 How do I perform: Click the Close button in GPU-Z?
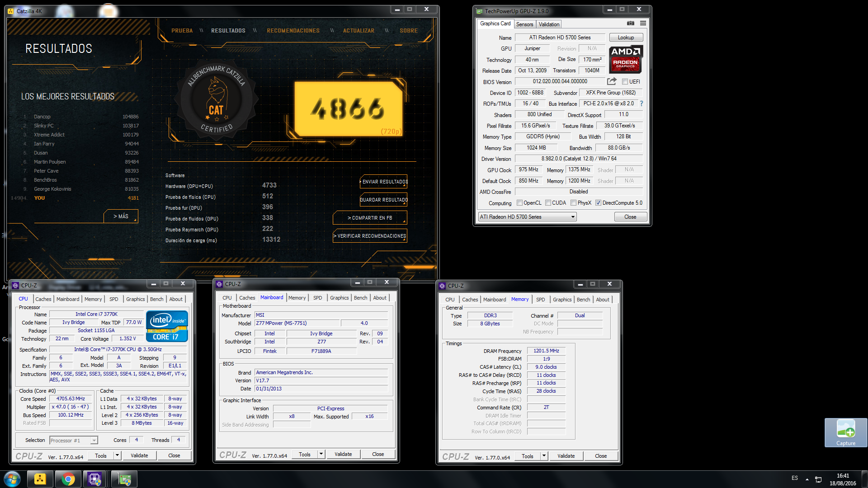click(x=630, y=217)
